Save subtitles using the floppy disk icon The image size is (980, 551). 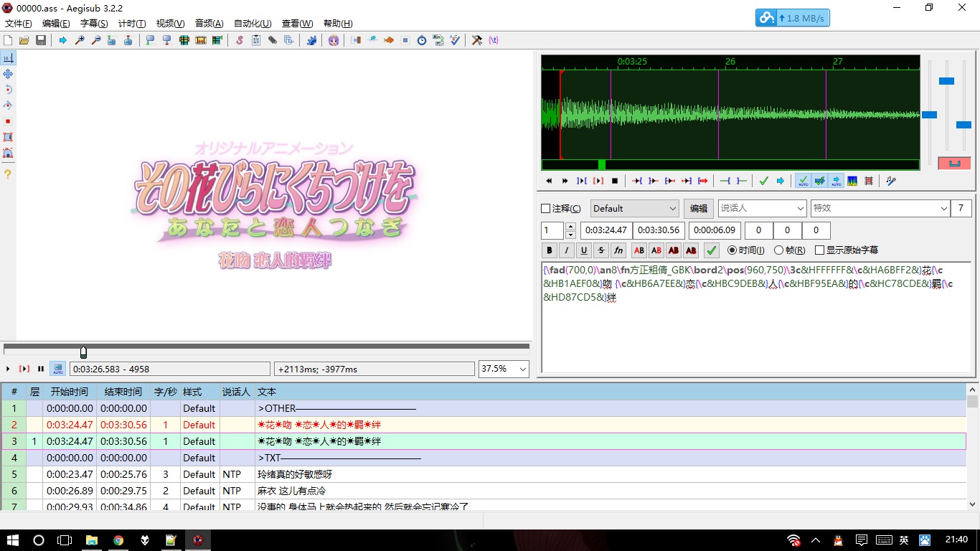41,40
